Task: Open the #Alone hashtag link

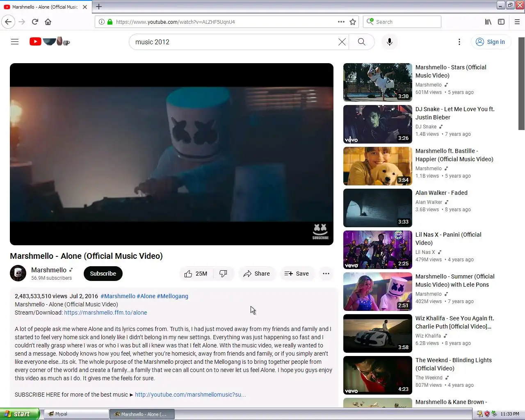Action: tap(146, 296)
